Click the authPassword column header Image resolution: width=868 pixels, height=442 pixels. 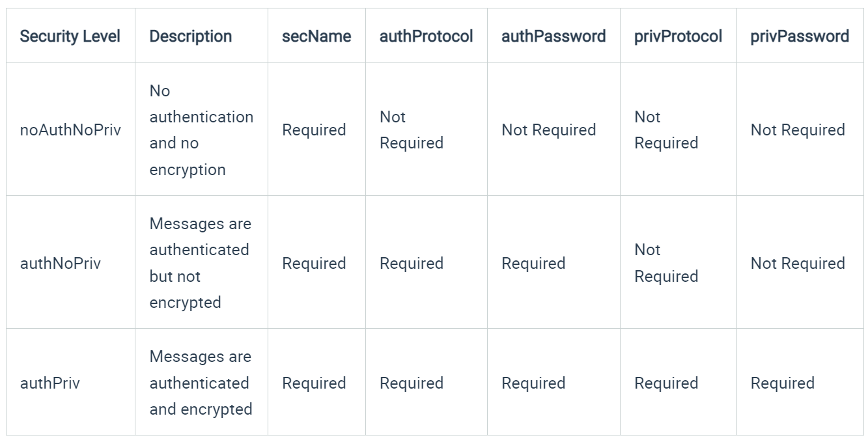553,36
